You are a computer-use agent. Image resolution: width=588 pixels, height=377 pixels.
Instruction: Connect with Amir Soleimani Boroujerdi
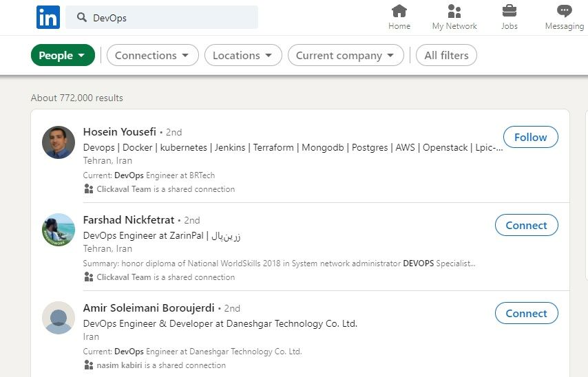[526, 313]
